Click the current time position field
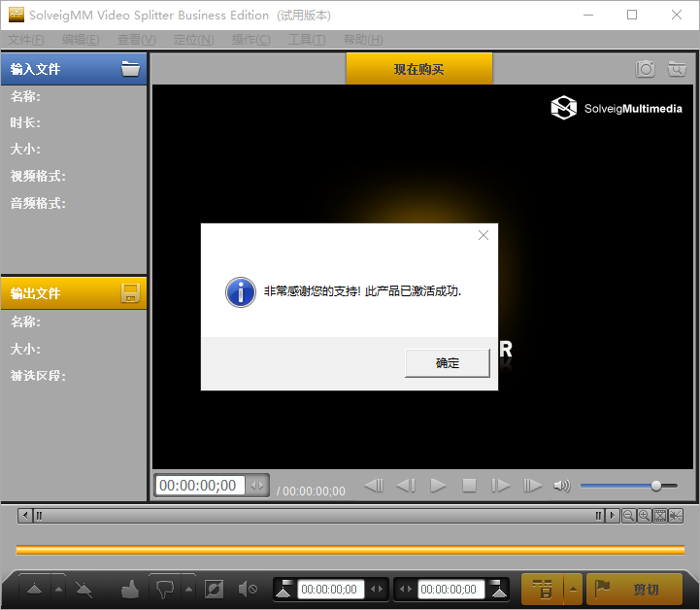 [x=199, y=486]
